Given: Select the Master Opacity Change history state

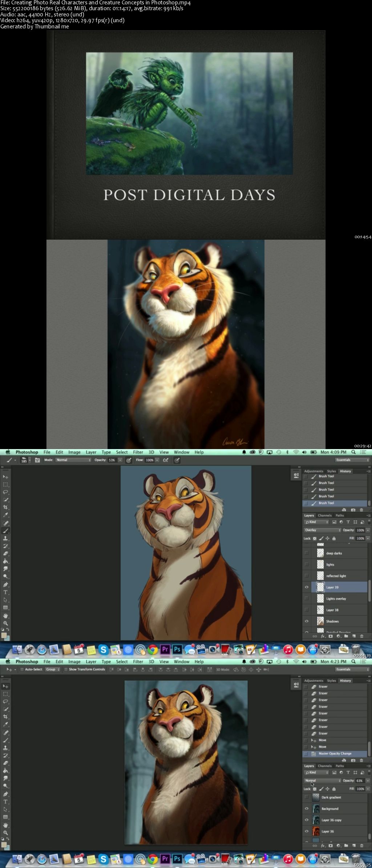Looking at the screenshot, I should click(x=335, y=753).
